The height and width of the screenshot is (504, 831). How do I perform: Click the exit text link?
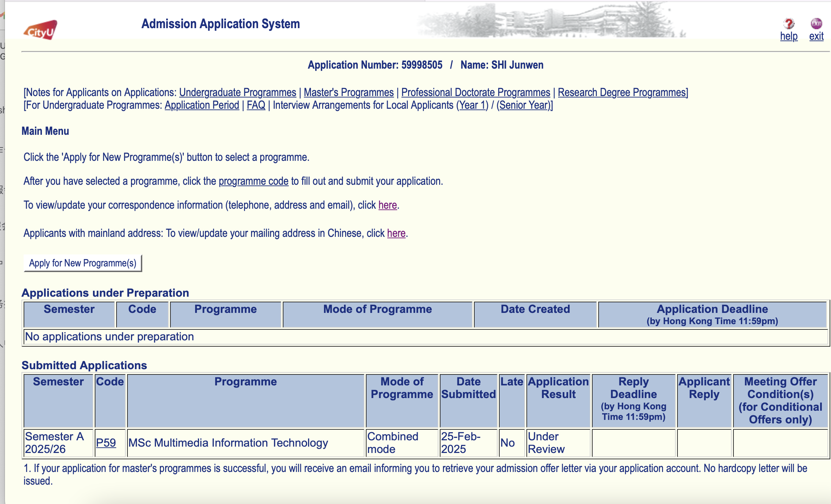(x=816, y=36)
